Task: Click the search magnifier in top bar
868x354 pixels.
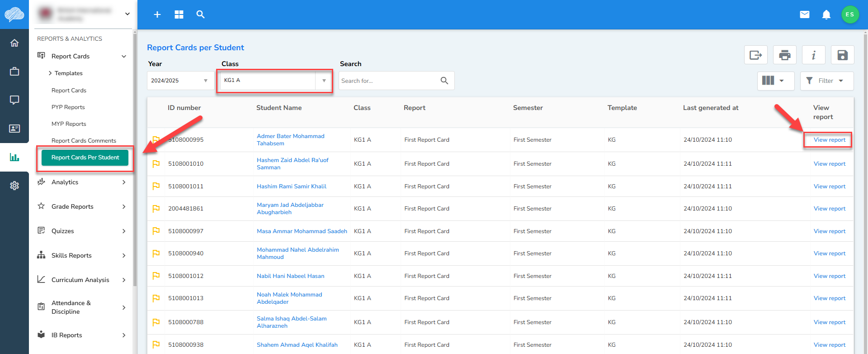Action: 201,14
